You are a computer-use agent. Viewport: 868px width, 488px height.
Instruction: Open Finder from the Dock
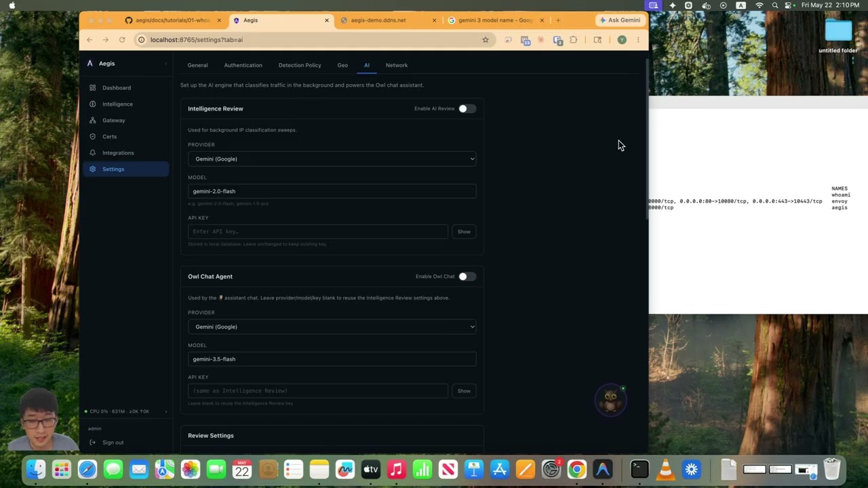click(x=36, y=469)
